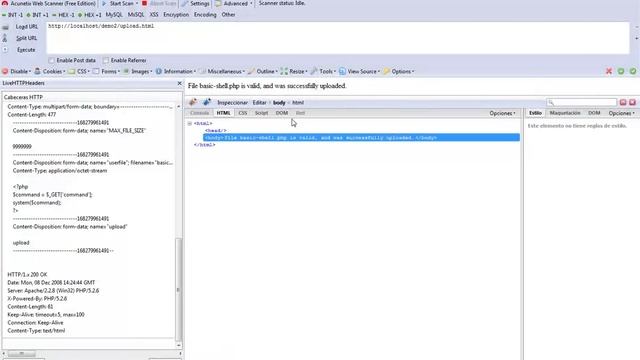Click the Resize toolbar icon
The height and width of the screenshot is (360, 640).
click(x=284, y=71)
